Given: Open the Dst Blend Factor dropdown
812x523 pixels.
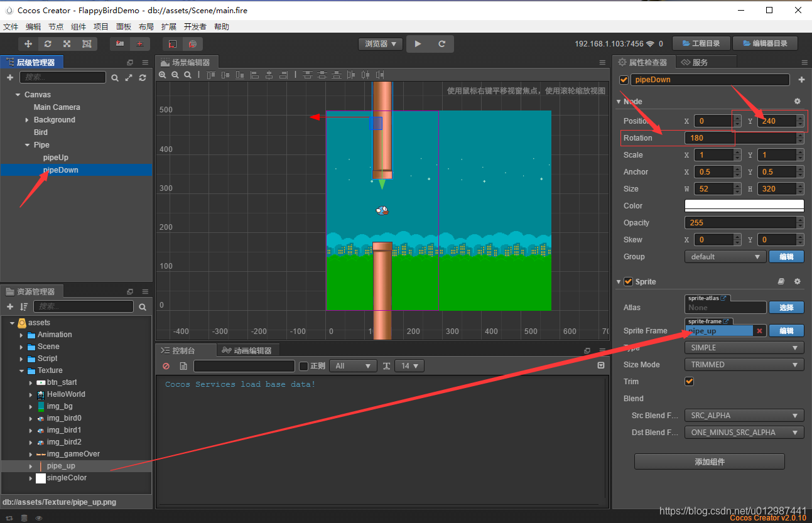Looking at the screenshot, I should [x=744, y=432].
